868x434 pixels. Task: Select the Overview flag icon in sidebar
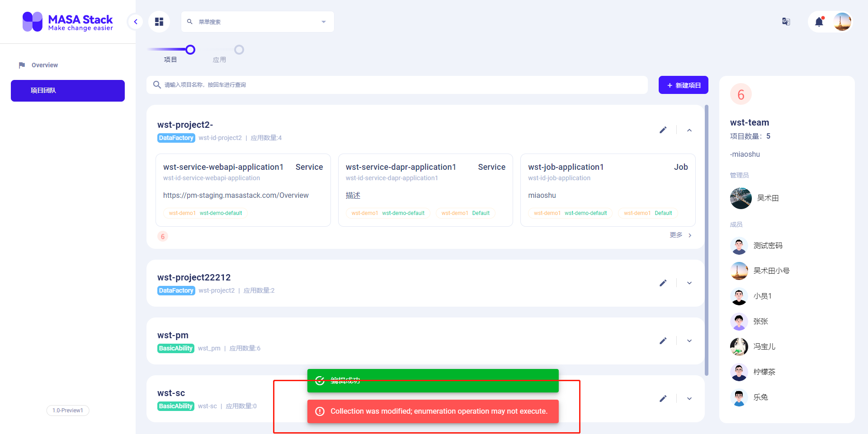[x=21, y=65]
